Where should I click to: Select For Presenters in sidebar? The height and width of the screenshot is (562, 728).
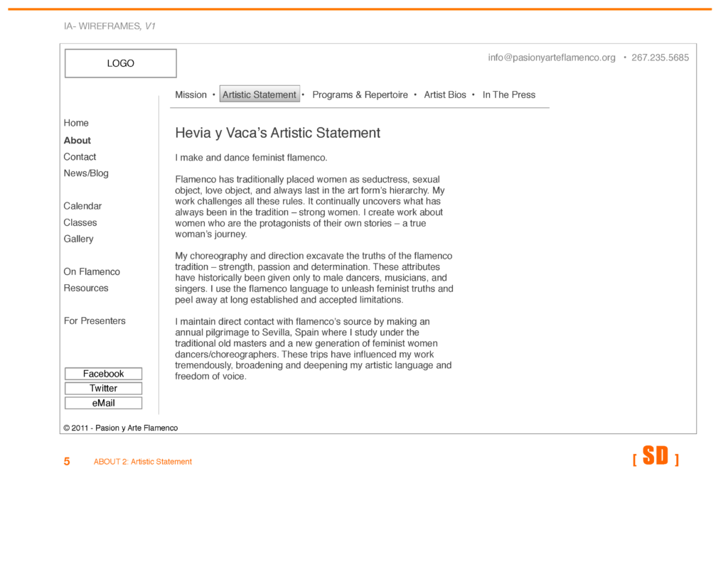(95, 320)
